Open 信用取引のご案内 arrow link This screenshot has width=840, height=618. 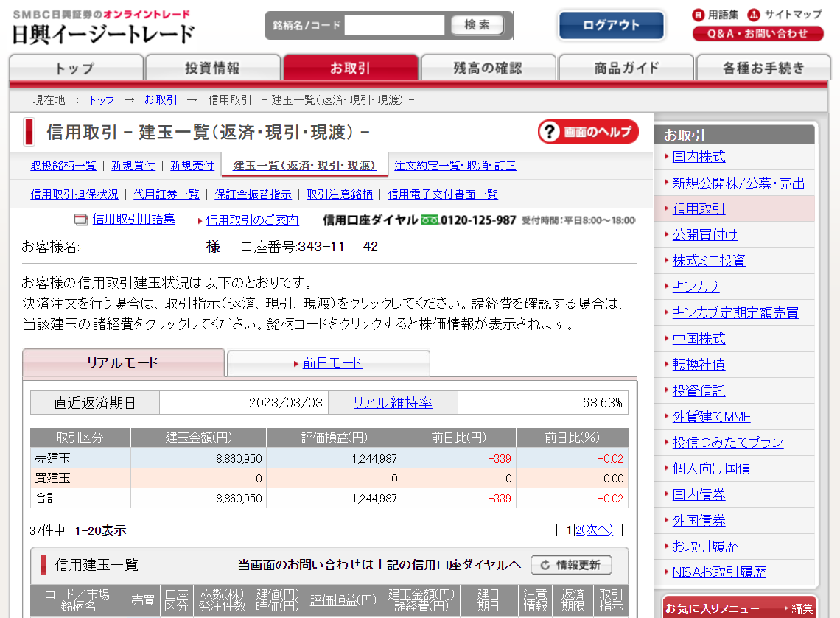click(252, 220)
